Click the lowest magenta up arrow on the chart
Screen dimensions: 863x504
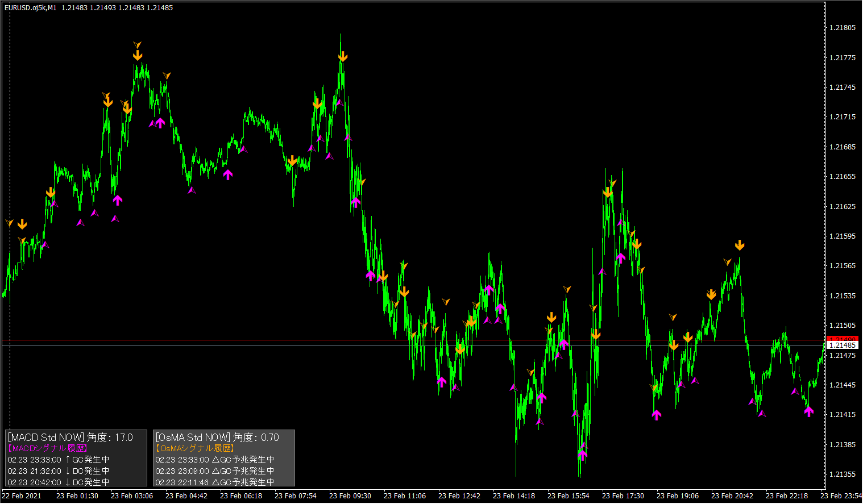click(582, 455)
